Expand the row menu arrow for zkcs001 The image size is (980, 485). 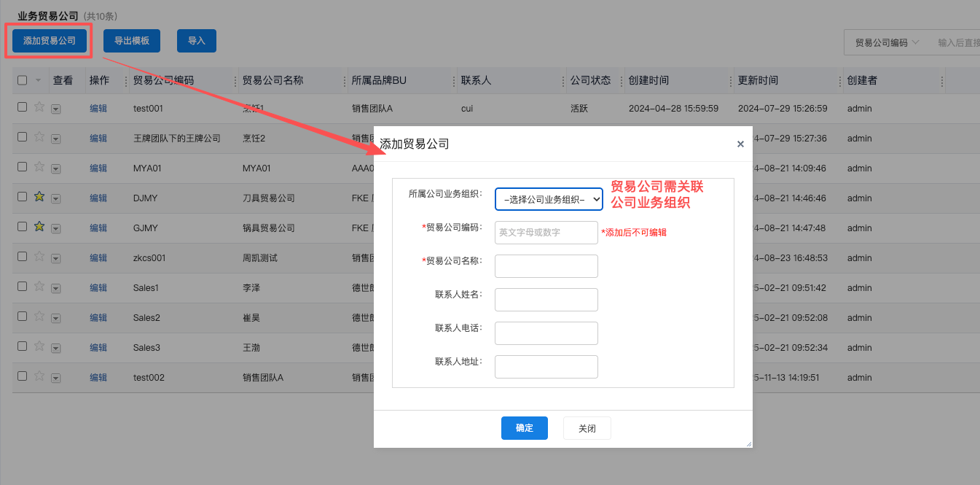(x=56, y=258)
